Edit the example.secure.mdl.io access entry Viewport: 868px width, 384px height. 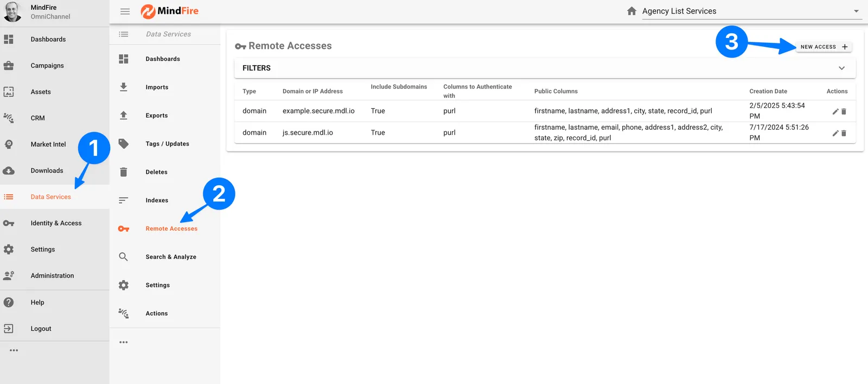(835, 111)
